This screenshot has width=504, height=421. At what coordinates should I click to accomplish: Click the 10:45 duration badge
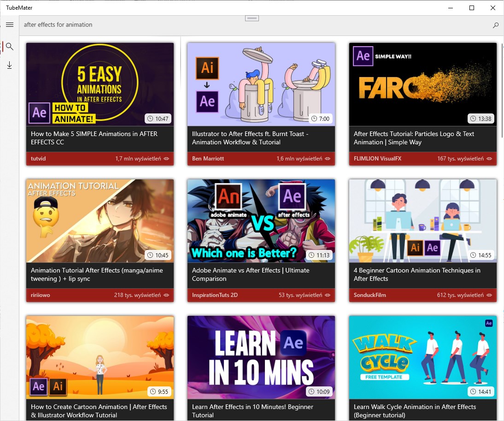158,255
